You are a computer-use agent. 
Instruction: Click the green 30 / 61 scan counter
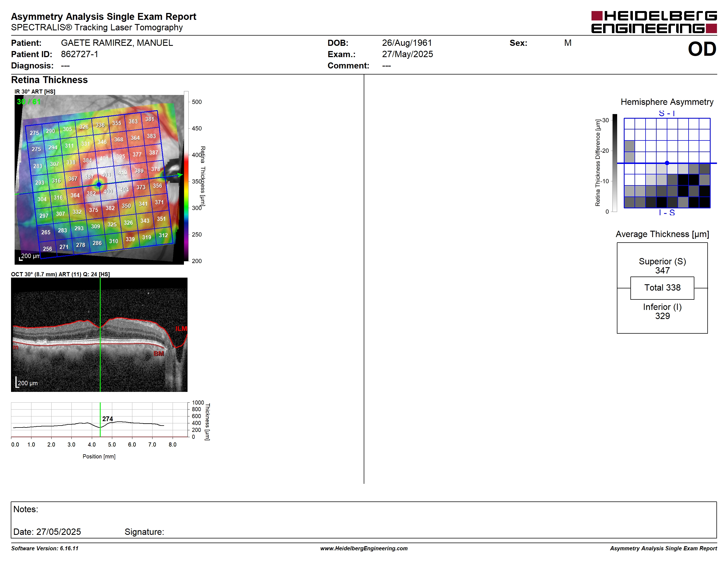tap(29, 102)
